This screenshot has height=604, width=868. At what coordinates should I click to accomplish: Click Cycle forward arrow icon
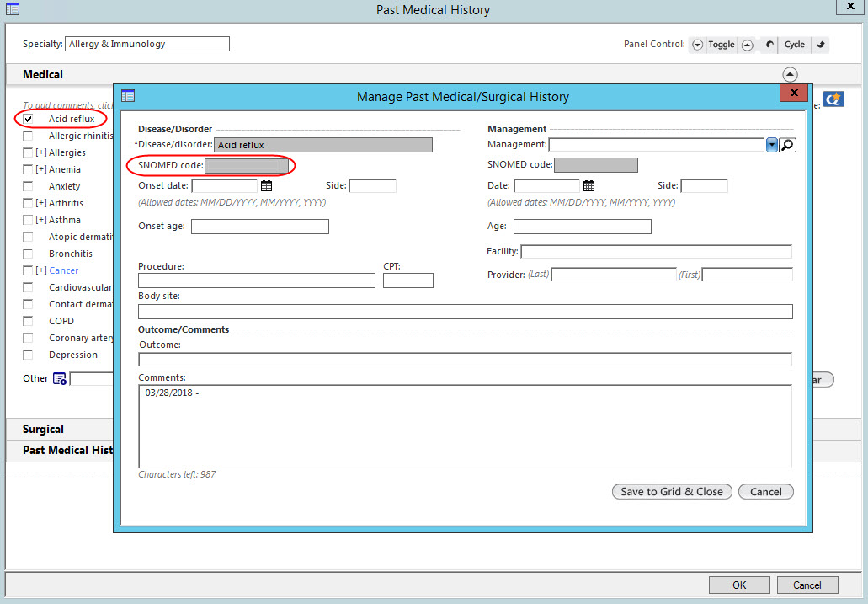(x=820, y=45)
